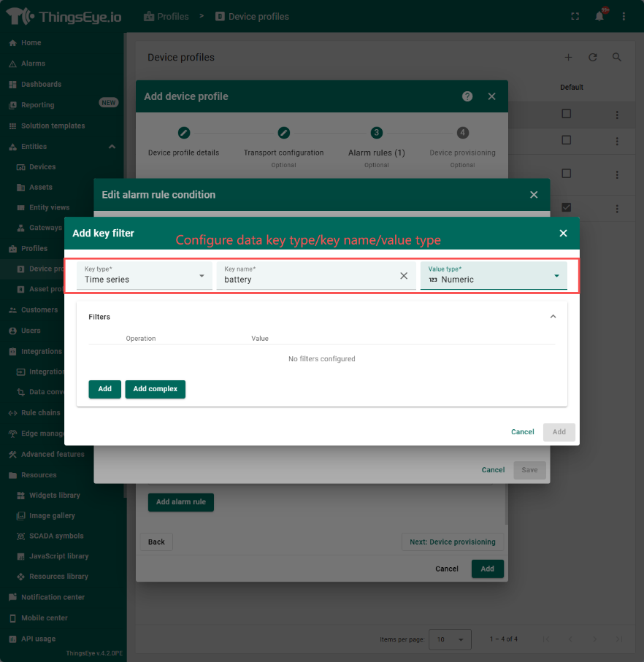Add a new device profile with plus icon
The height and width of the screenshot is (662, 644).
569,58
